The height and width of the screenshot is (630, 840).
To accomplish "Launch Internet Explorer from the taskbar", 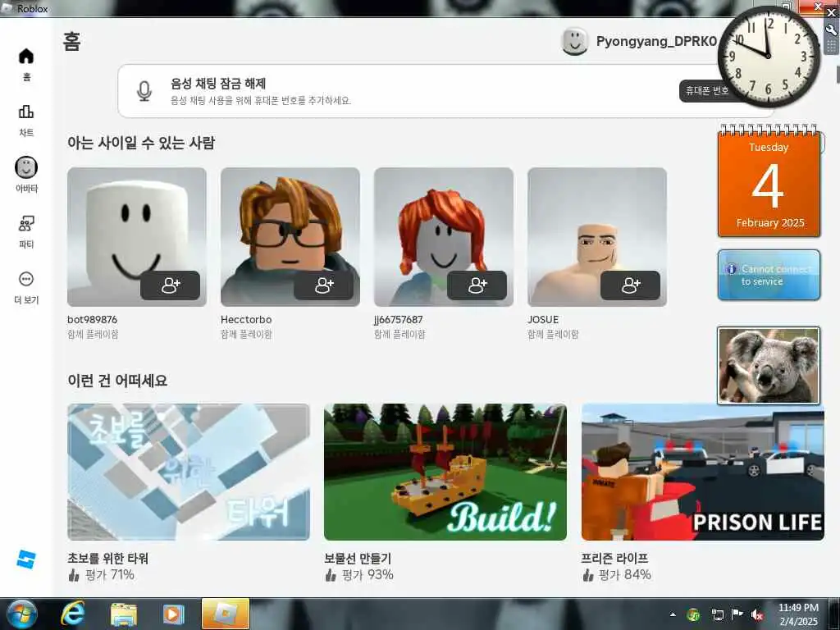I will 72,614.
